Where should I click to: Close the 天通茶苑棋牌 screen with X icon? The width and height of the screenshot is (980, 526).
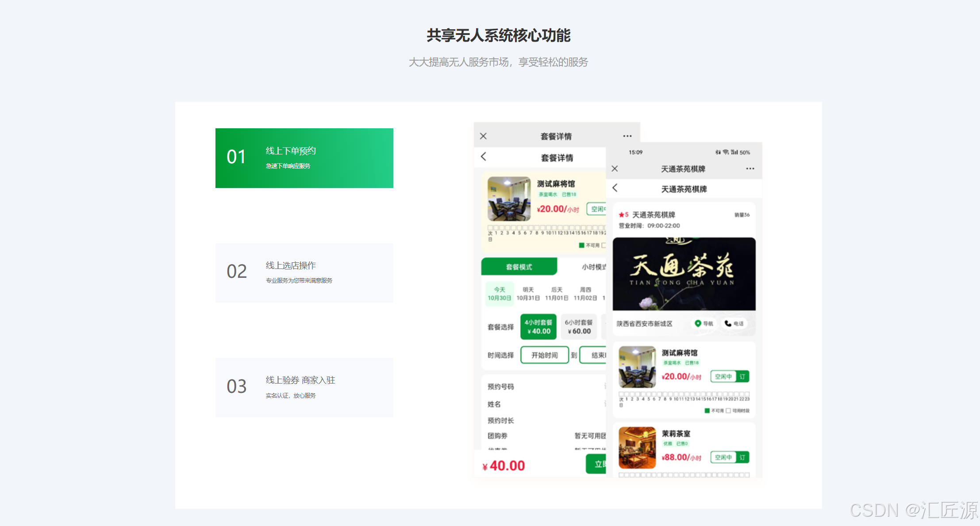click(615, 169)
